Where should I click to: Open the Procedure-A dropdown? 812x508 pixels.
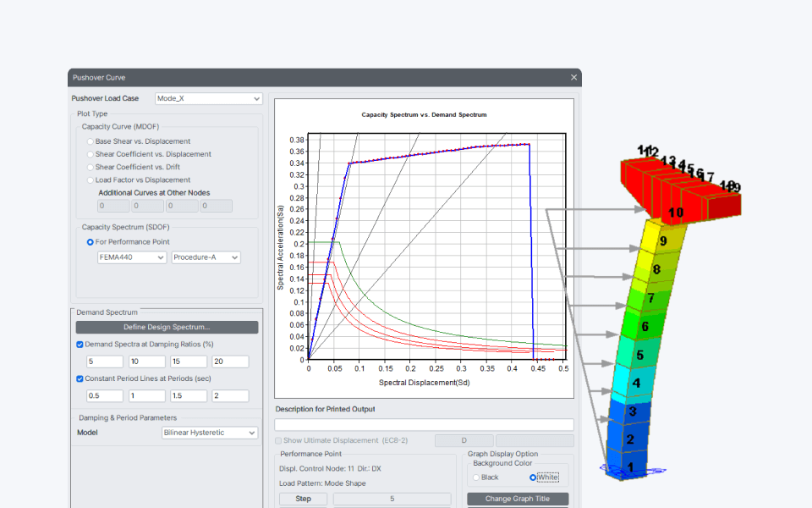tap(206, 257)
